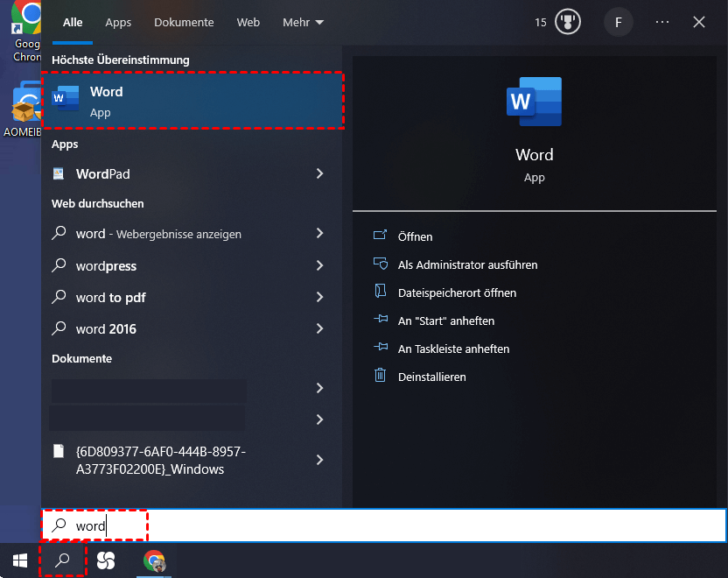
Task: Expand the second redacted document chevron
Action: pyautogui.click(x=320, y=420)
